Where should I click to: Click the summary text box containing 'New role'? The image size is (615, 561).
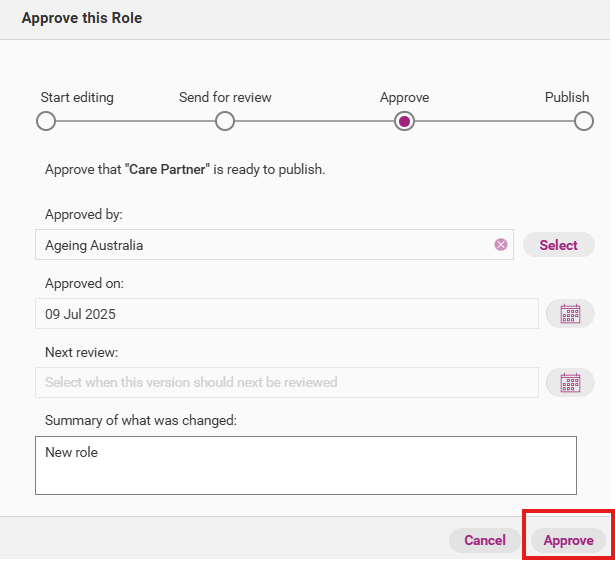305,465
